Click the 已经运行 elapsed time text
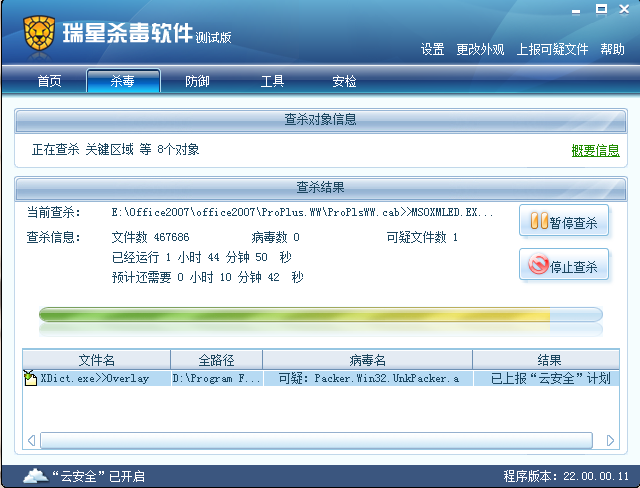Screen dimensions: 640x488 coord(202,257)
